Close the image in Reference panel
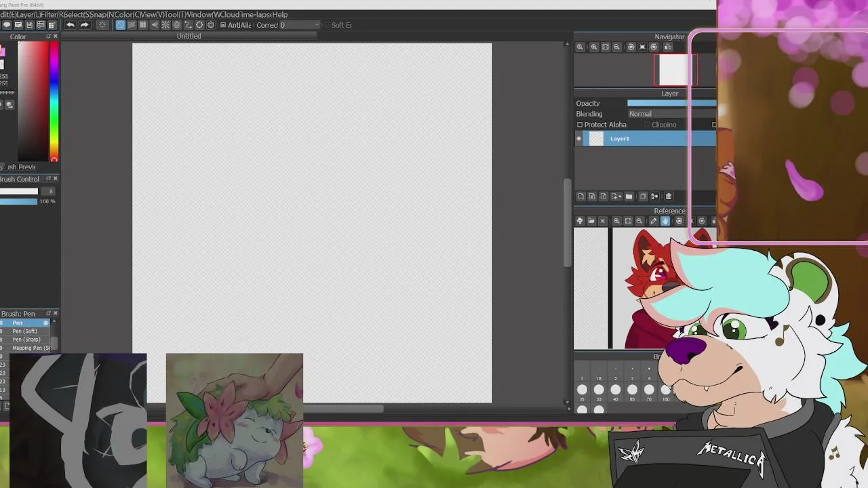Viewport: 868px width, 488px height. (x=603, y=221)
